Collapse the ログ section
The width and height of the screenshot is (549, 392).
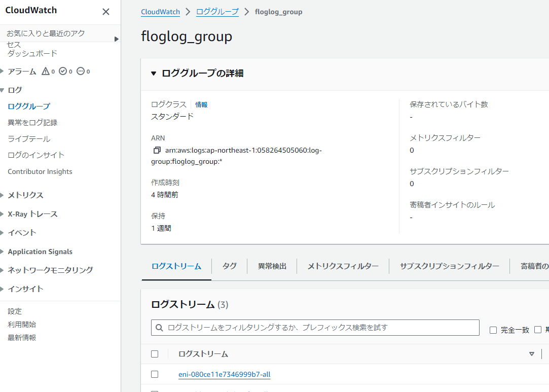[2, 90]
